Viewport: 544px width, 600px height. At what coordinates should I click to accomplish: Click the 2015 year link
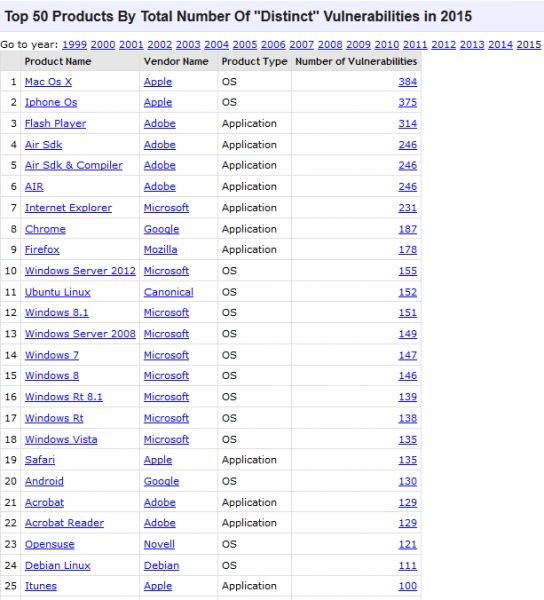coord(529,45)
